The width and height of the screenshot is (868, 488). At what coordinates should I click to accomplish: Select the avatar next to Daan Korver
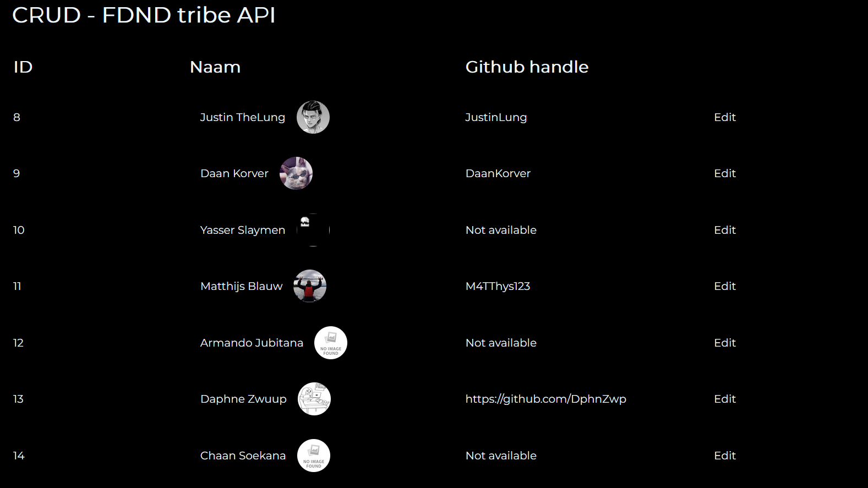tap(296, 173)
